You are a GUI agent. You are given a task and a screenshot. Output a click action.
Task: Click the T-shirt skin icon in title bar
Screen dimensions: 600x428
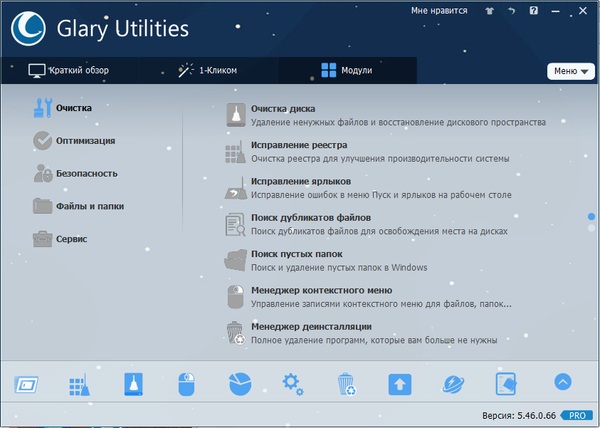[x=489, y=11]
